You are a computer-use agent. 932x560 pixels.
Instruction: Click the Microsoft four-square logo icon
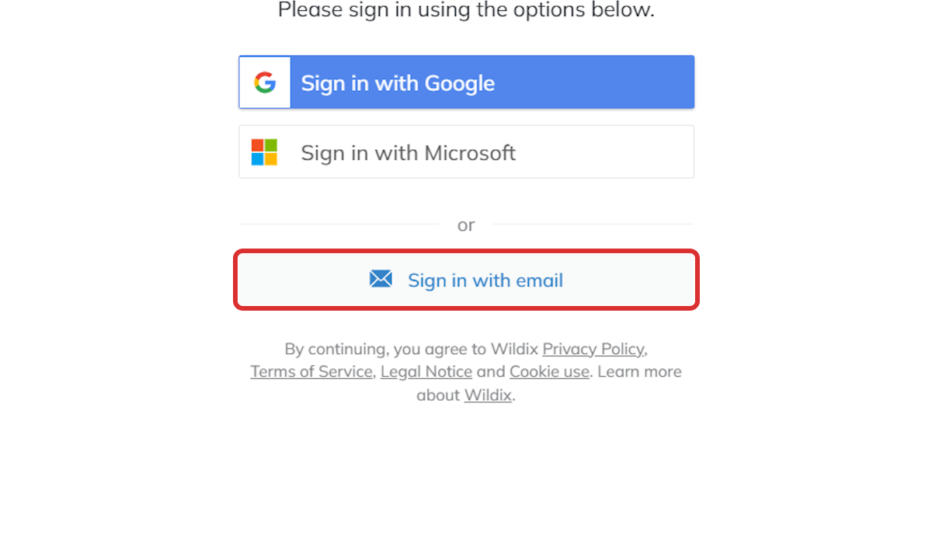[264, 152]
